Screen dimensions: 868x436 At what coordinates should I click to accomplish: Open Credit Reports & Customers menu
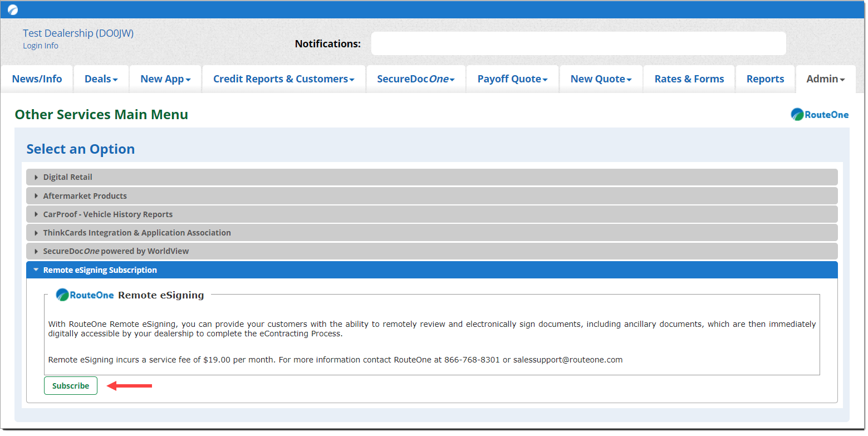(x=284, y=79)
